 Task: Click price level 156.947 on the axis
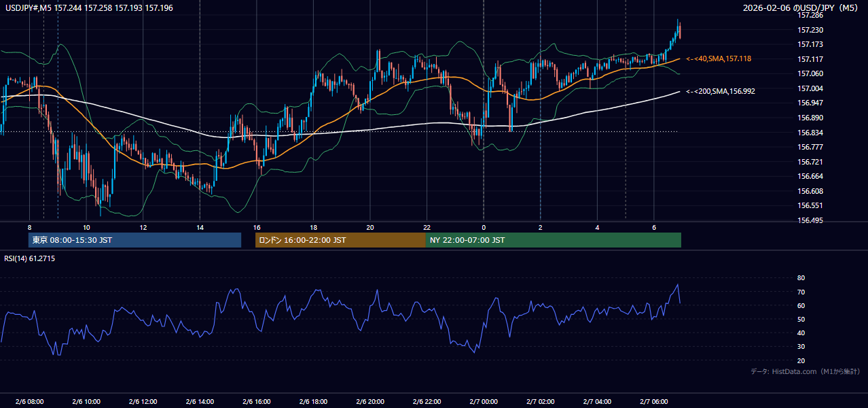coord(810,103)
